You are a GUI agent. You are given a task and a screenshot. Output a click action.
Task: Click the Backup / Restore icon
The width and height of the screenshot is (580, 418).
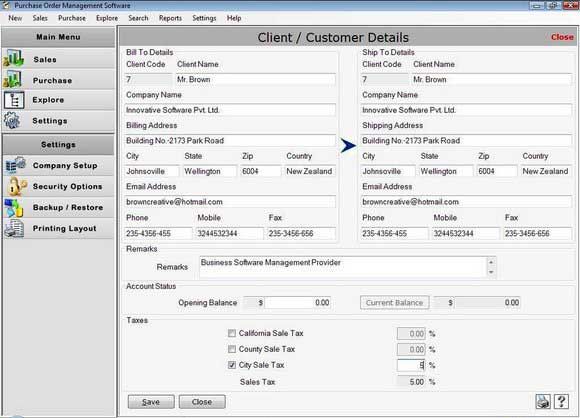click(14, 207)
